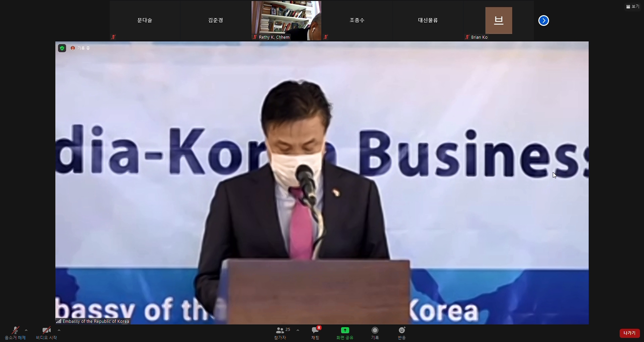Click Embassy of the Republic of Korea name label

tap(96, 321)
